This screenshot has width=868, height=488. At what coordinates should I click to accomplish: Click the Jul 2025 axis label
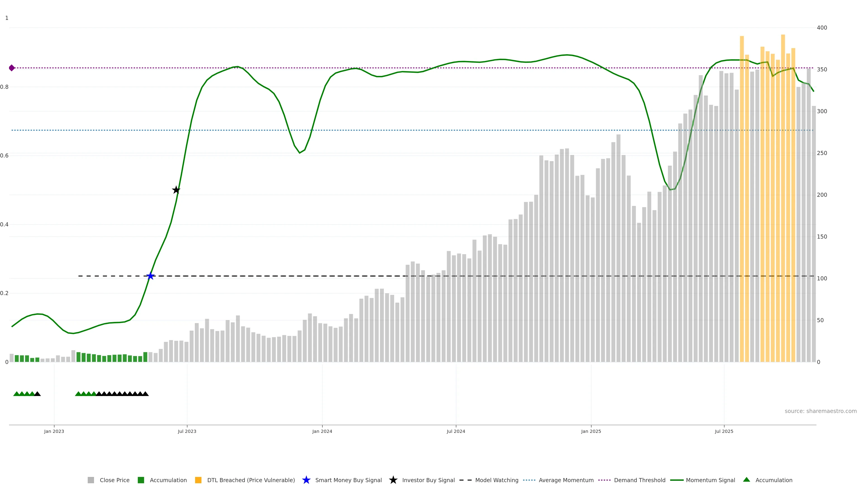pyautogui.click(x=724, y=431)
